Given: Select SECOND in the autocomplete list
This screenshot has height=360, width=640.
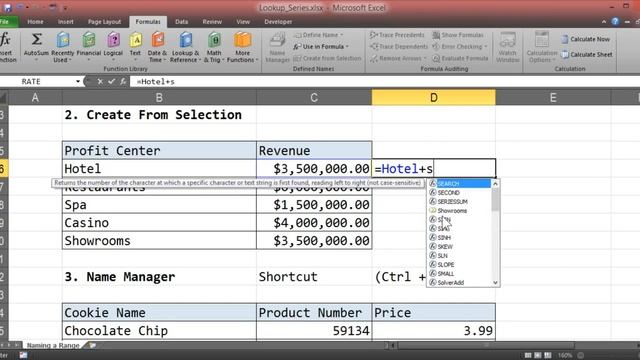Looking at the screenshot, I should tap(459, 193).
